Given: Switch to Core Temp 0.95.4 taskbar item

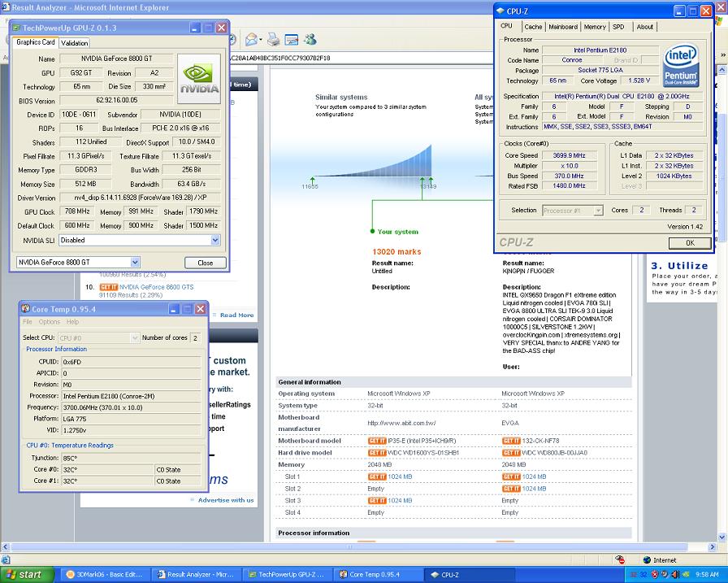Looking at the screenshot, I should coord(379,575).
